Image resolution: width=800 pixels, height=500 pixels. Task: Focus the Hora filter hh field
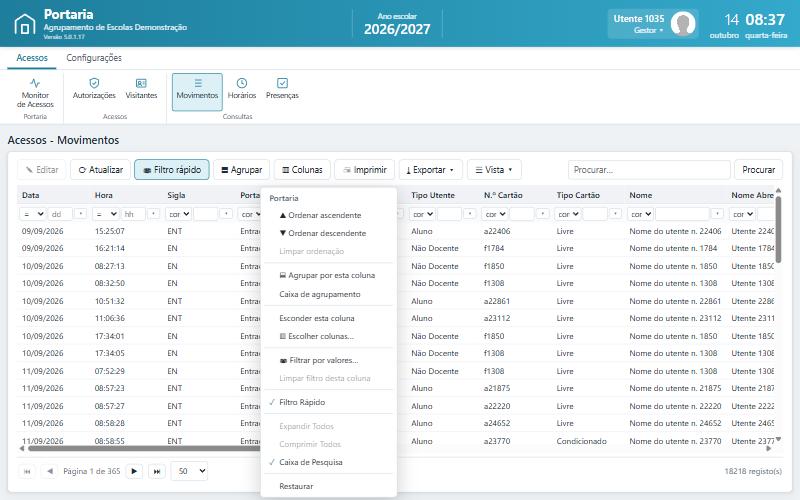coord(133,214)
